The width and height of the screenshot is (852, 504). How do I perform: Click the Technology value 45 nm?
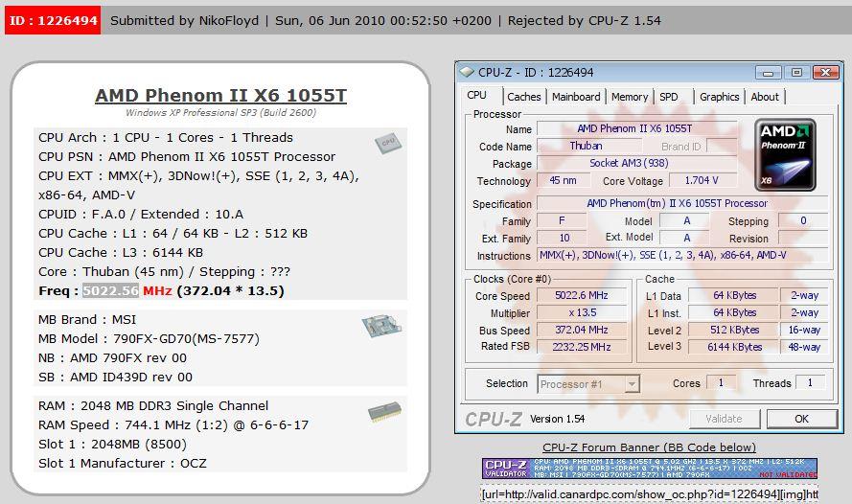pyautogui.click(x=563, y=180)
